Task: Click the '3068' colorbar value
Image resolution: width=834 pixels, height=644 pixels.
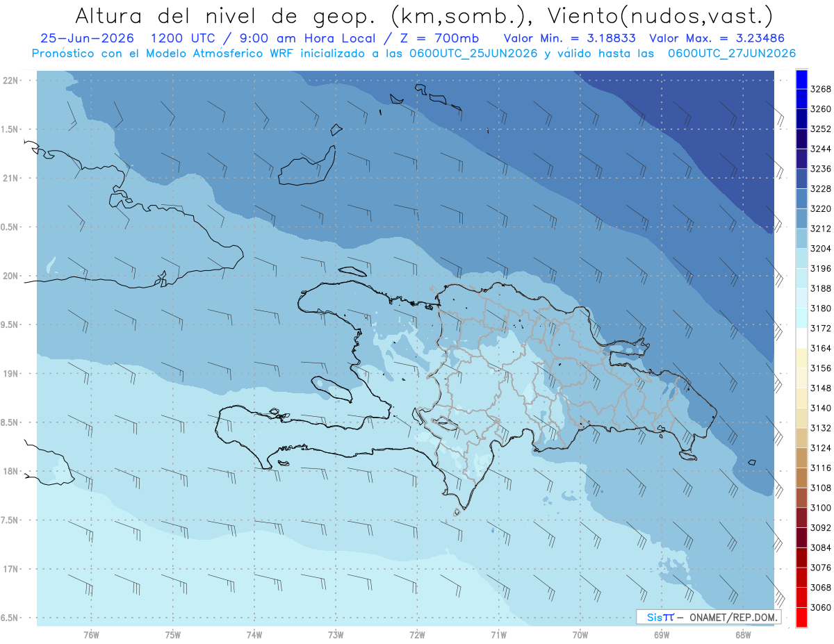Action: click(x=821, y=588)
